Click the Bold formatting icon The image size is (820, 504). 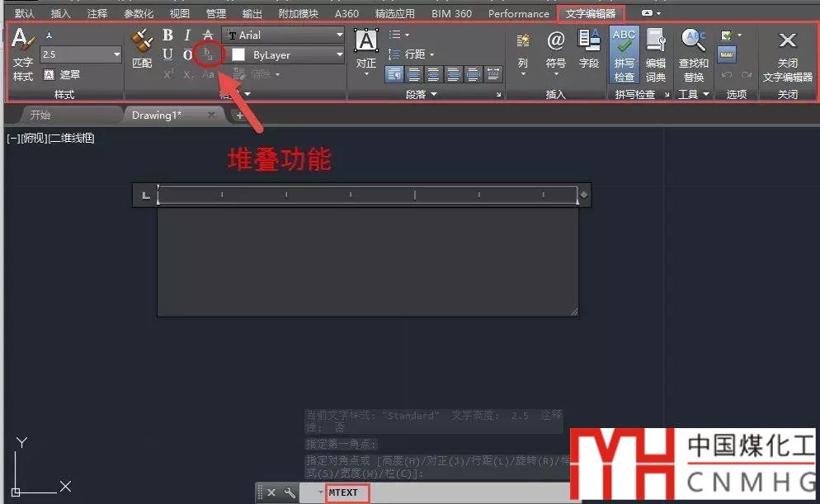(x=167, y=35)
